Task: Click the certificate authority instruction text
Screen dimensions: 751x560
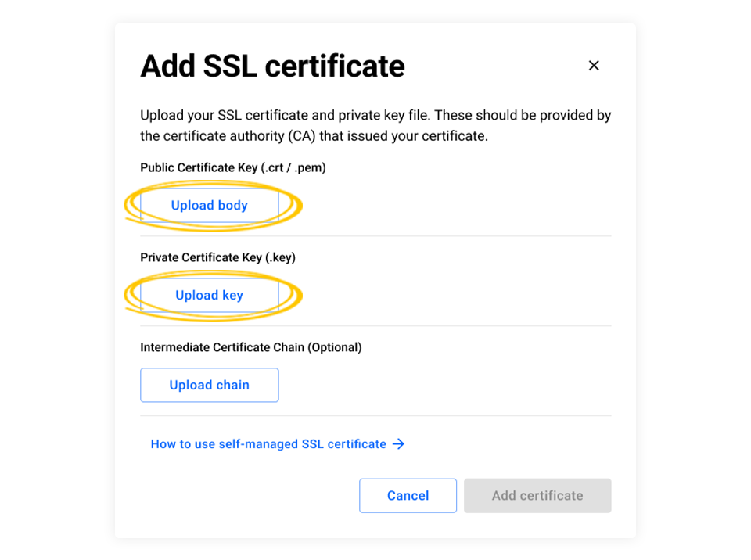Action: (375, 124)
